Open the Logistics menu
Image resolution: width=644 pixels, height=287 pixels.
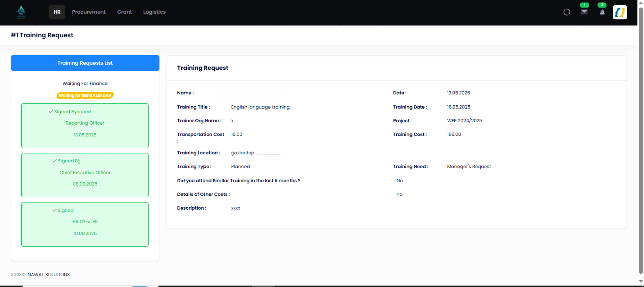[x=154, y=12]
